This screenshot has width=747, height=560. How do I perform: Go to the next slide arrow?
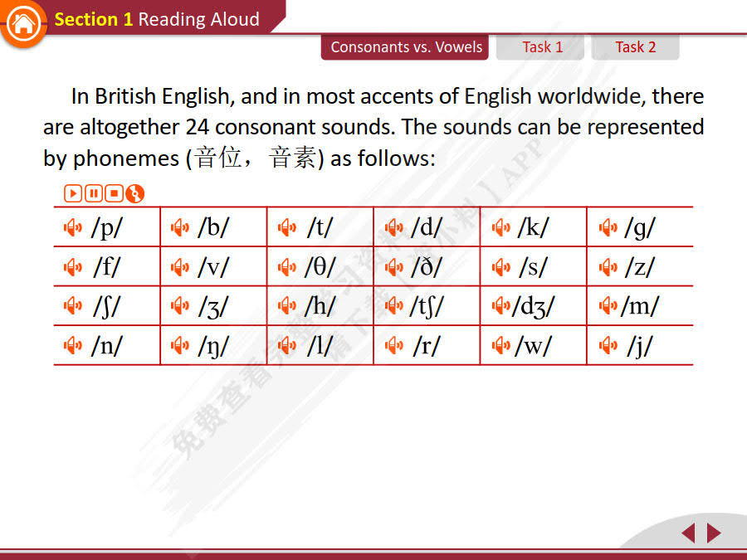coord(714,533)
